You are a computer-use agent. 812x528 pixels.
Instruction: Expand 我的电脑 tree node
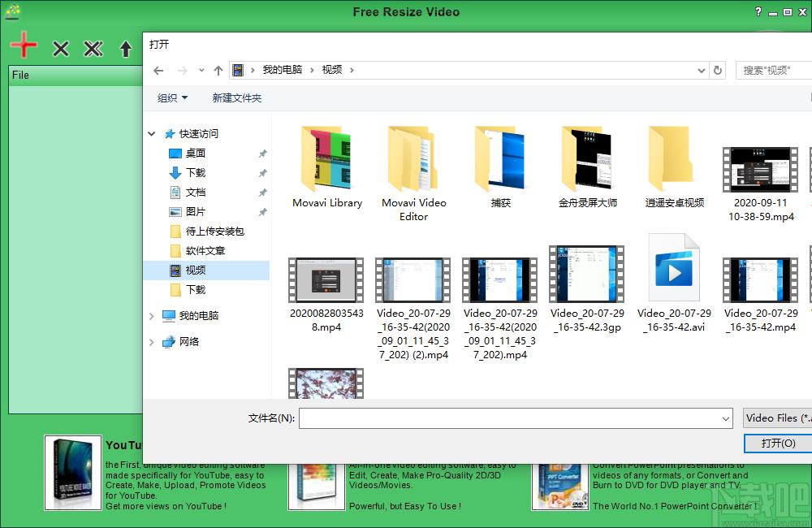pos(151,315)
